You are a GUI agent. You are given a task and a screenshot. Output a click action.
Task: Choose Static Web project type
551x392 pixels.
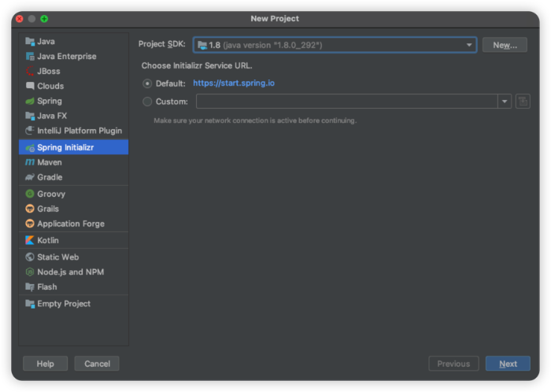(x=74, y=257)
